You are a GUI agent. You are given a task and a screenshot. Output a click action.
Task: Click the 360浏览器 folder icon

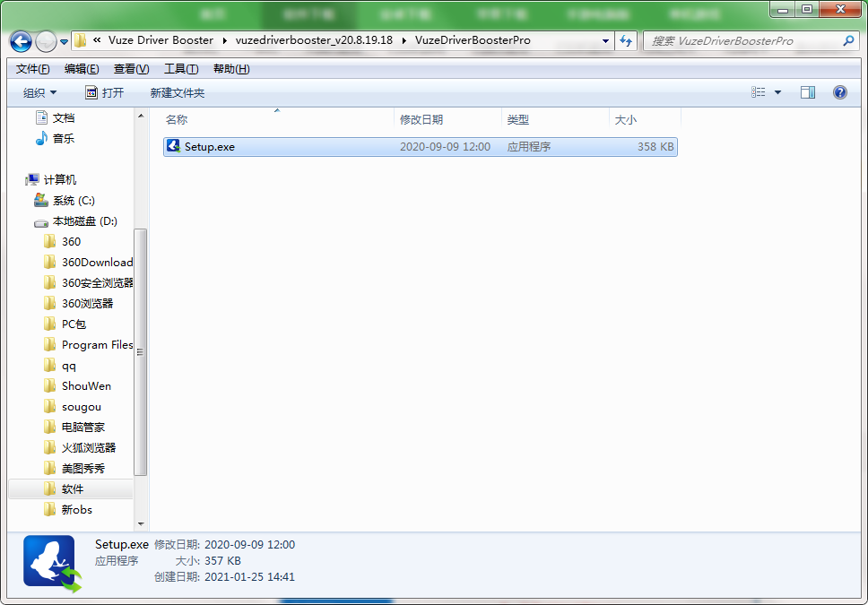pyautogui.click(x=50, y=303)
